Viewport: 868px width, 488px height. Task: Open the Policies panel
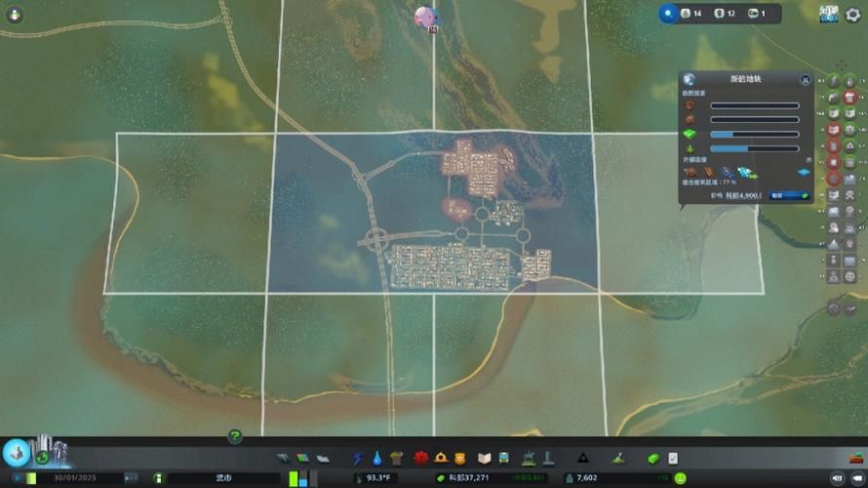point(673,458)
